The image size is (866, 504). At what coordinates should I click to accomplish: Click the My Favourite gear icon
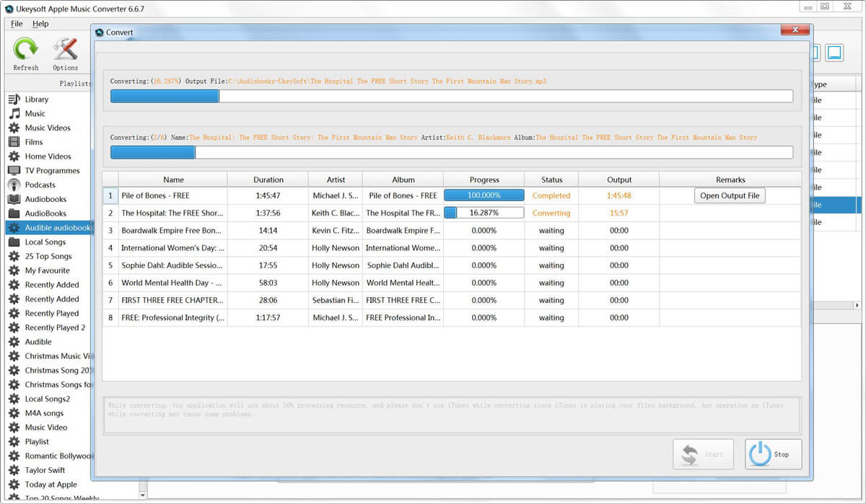[14, 270]
